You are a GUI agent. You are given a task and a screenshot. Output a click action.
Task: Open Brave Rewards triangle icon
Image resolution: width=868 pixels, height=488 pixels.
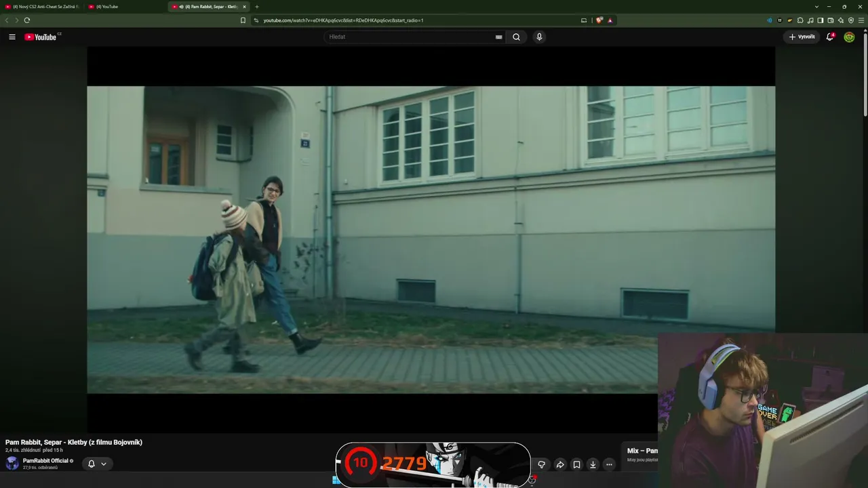tap(610, 20)
